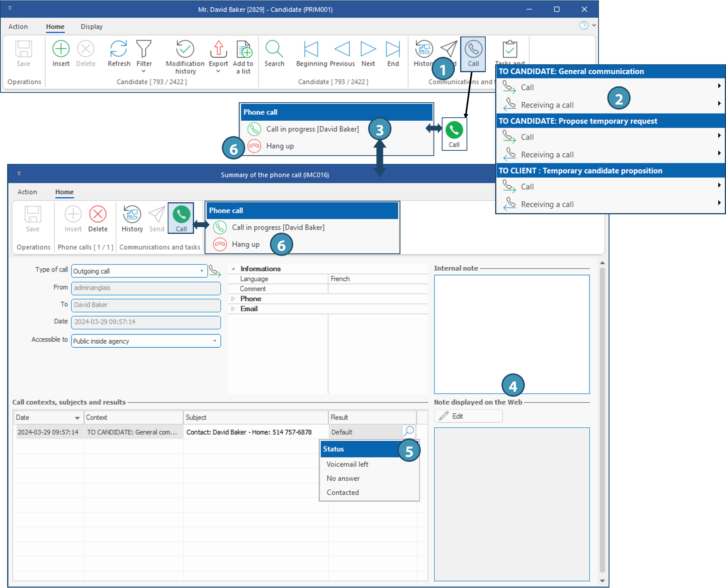Click the Export icon
The image size is (726, 588).
click(218, 49)
